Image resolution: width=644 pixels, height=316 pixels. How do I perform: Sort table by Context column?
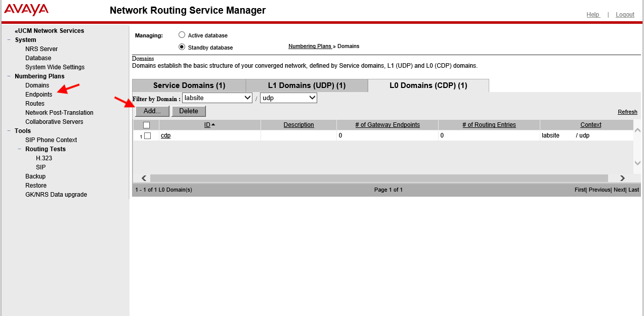pyautogui.click(x=591, y=125)
